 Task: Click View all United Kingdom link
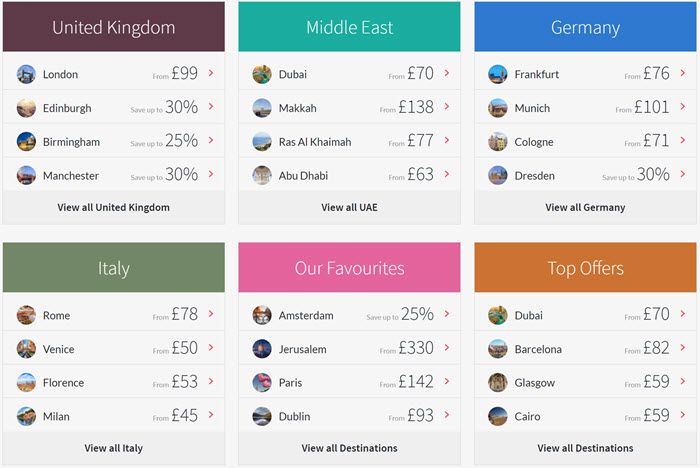pyautogui.click(x=113, y=207)
